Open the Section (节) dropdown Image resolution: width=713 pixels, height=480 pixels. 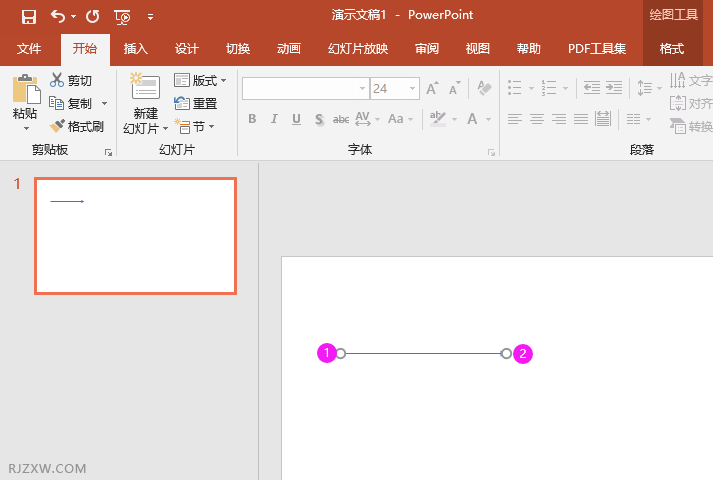pyautogui.click(x=195, y=126)
